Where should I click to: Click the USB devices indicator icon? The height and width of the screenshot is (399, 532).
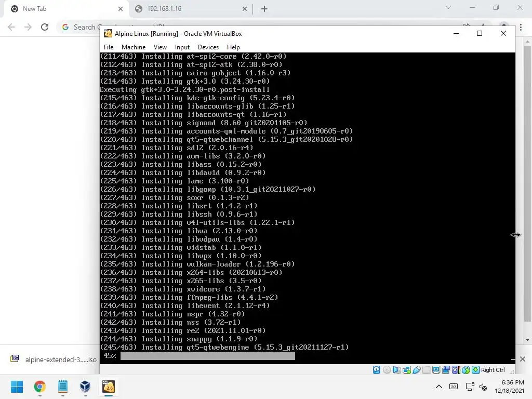click(417, 370)
